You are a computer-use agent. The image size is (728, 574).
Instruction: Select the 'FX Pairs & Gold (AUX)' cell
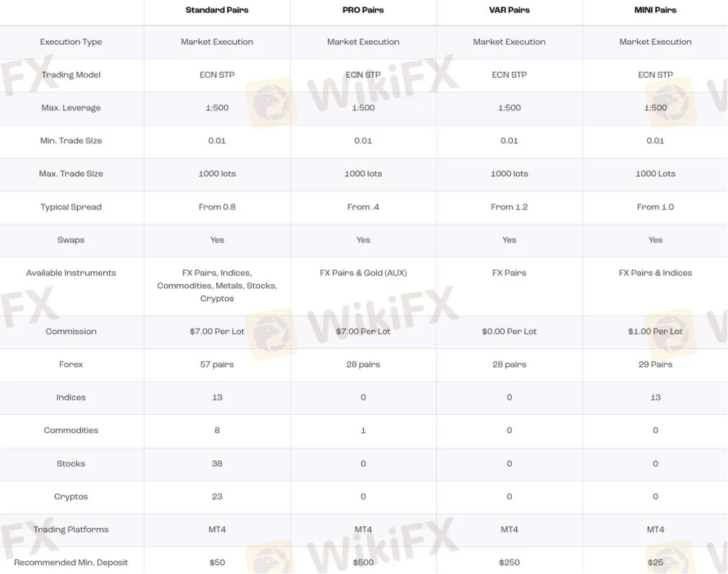[x=363, y=274]
